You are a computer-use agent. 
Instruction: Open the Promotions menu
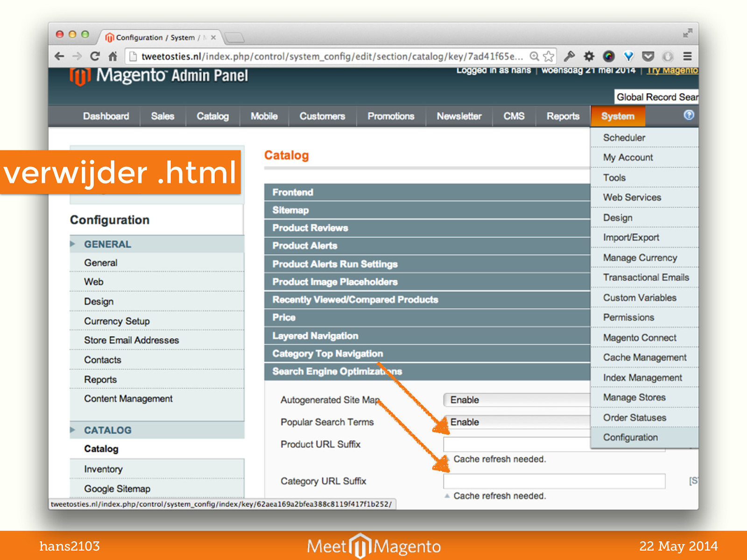391,116
